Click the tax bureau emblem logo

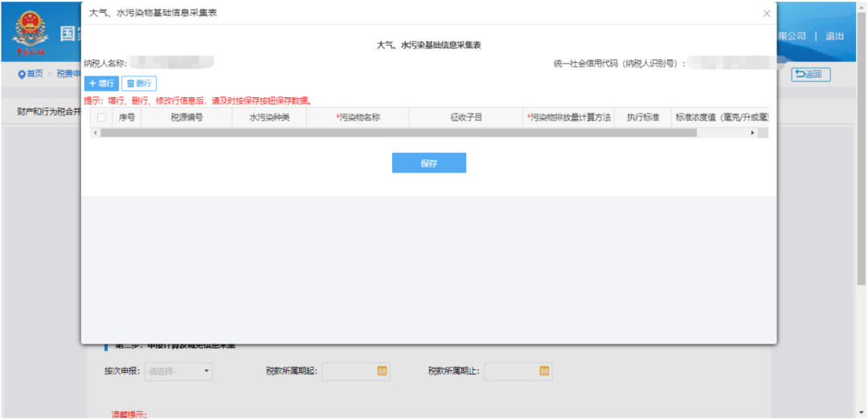pyautogui.click(x=31, y=33)
